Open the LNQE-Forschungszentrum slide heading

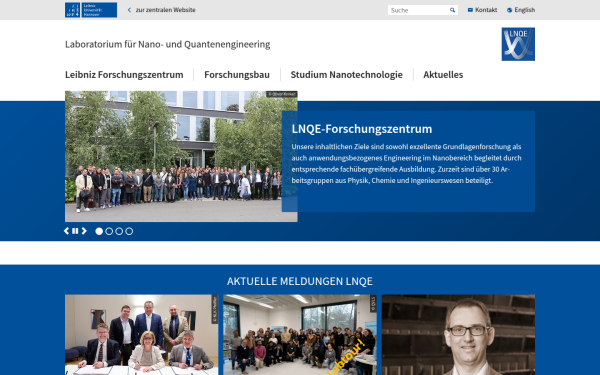[362, 129]
